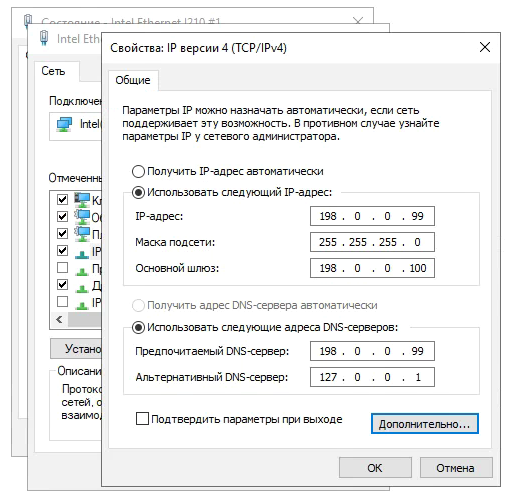Click the 'Альтернативный DNS-сервер' input field
This screenshot has height=504, width=517.
(x=372, y=377)
